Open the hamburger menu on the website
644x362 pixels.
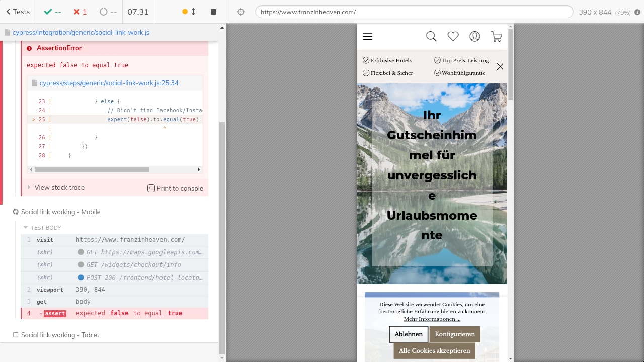pyautogui.click(x=367, y=36)
